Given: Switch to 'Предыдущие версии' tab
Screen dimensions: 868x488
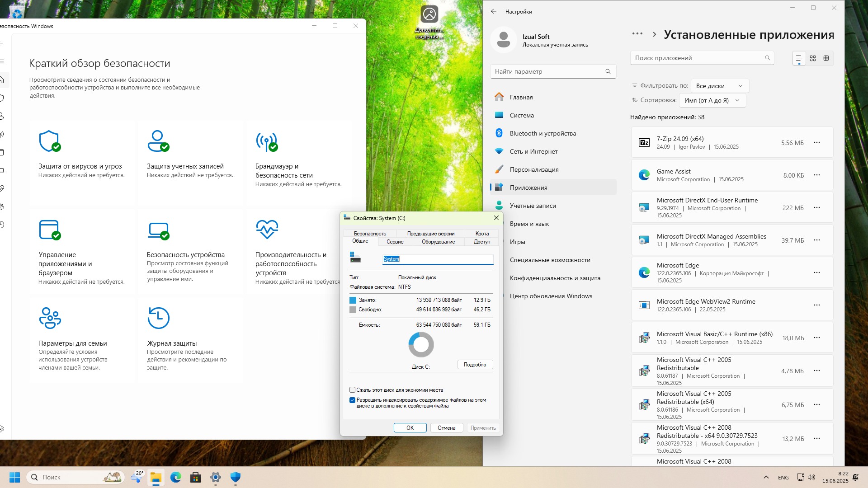Looking at the screenshot, I should click(431, 234).
